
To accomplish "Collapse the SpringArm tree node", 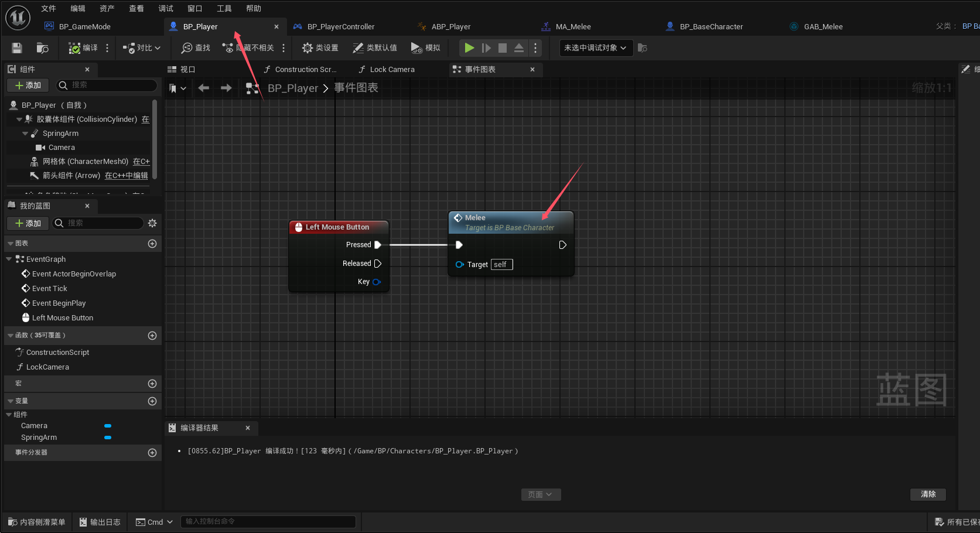I will (25, 134).
